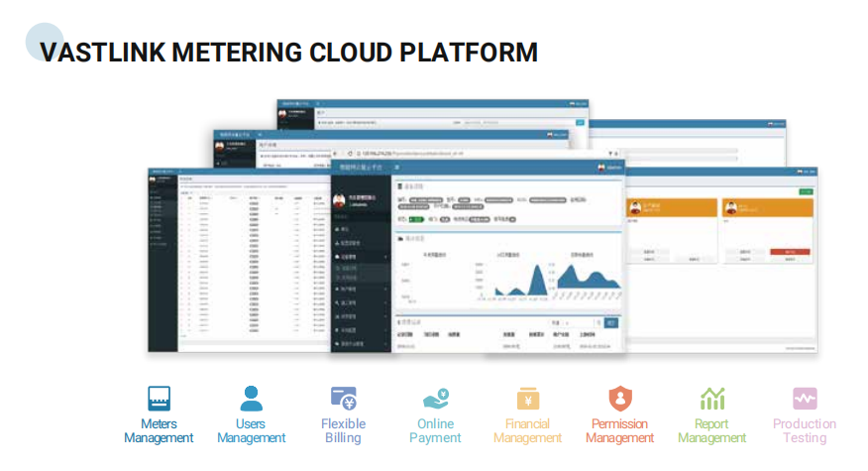Open the Financial Management wallet icon
This screenshot has width=868, height=471.
point(527,399)
